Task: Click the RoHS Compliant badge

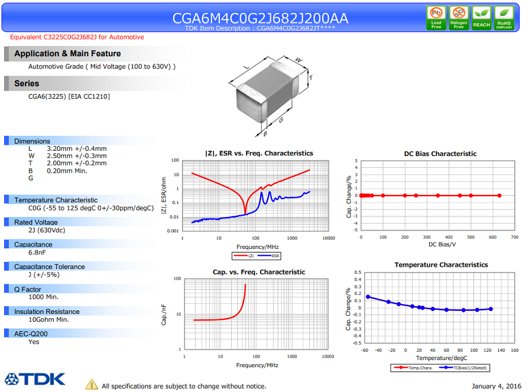Action: tap(504, 18)
